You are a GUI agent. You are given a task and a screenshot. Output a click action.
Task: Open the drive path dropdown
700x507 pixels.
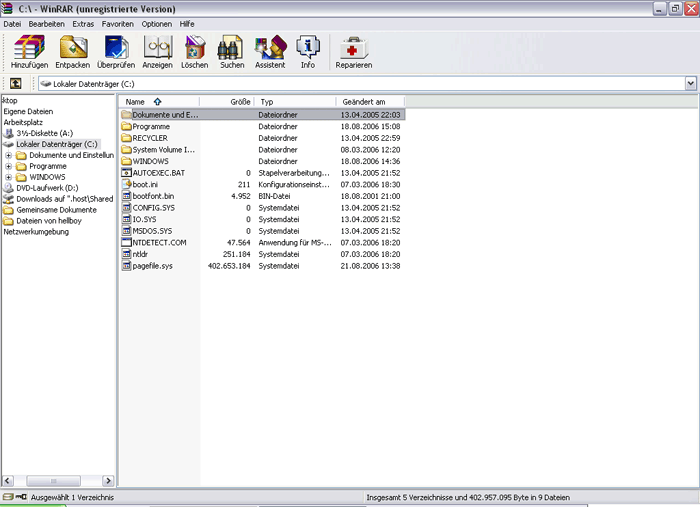pos(689,84)
